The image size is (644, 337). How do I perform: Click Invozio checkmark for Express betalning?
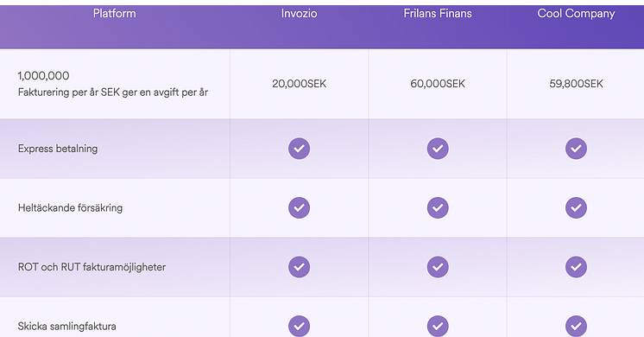point(299,149)
